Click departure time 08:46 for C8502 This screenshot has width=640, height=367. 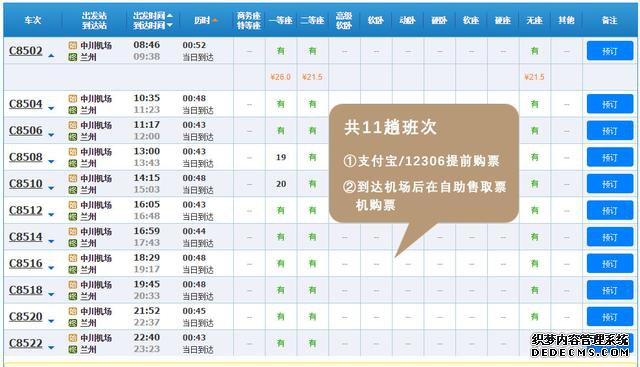pos(147,45)
